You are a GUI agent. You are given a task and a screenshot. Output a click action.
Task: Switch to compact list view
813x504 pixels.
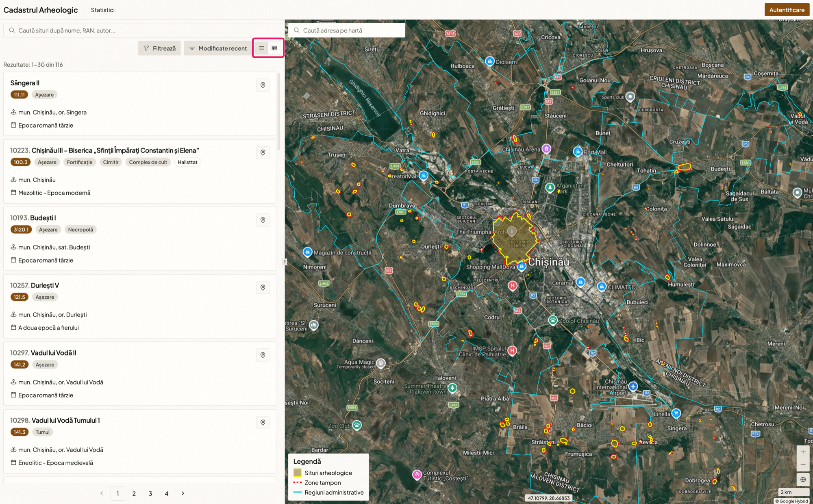[x=262, y=48]
